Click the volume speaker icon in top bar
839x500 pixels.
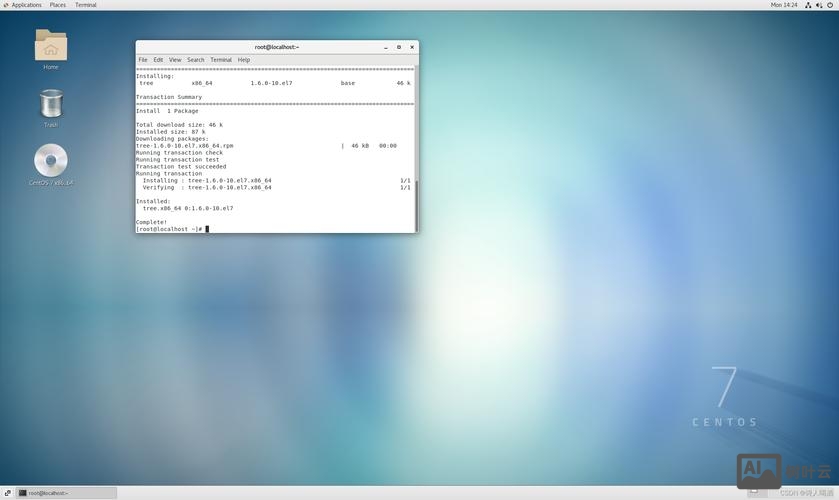(819, 5)
